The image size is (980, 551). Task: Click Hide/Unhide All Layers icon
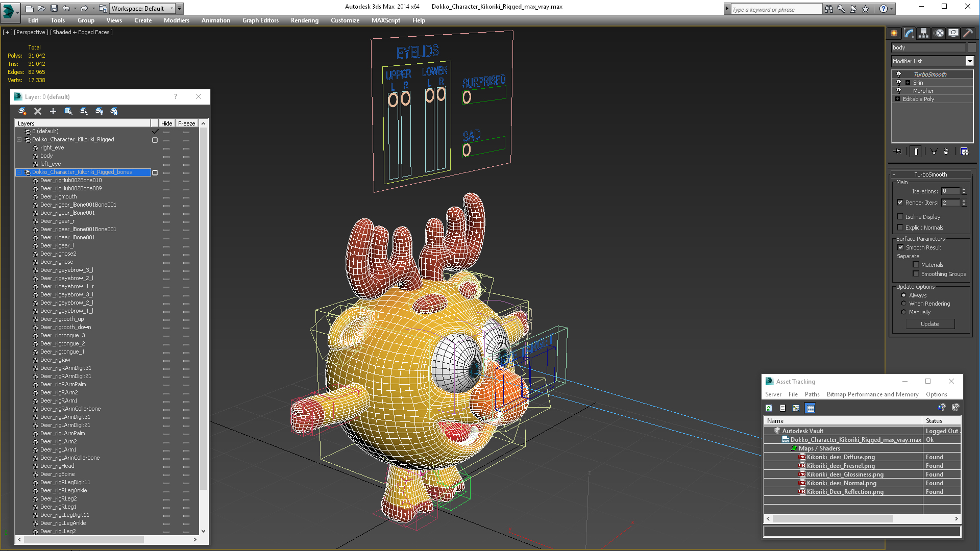coord(99,111)
